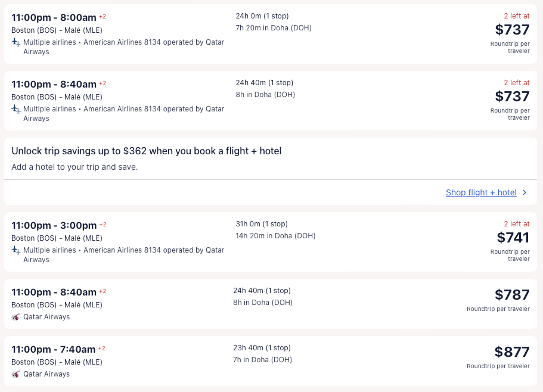Open the Shop flight + hotel link
The image size is (543, 392).
click(481, 192)
